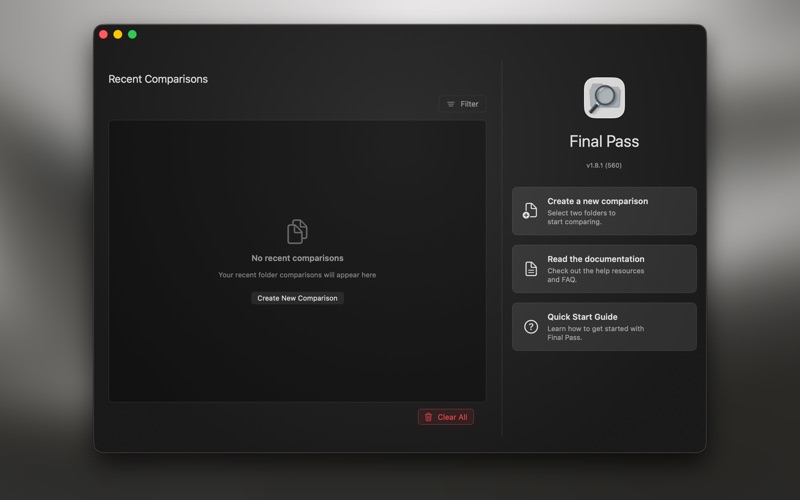Click the red trash icon
Viewport: 800px width, 500px height.
(x=428, y=417)
